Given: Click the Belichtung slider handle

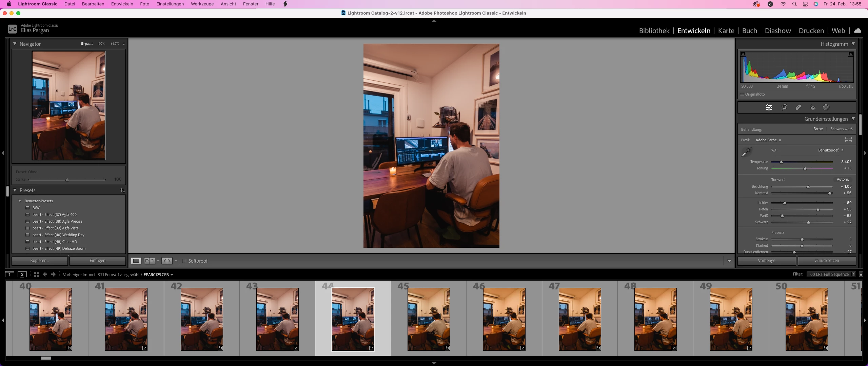Looking at the screenshot, I should tap(808, 187).
